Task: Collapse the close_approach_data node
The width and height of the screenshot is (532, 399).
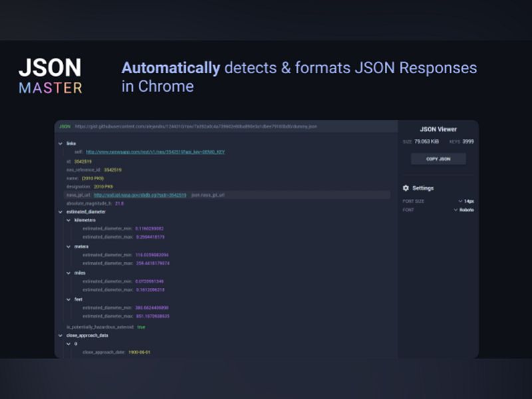Action: (x=61, y=336)
